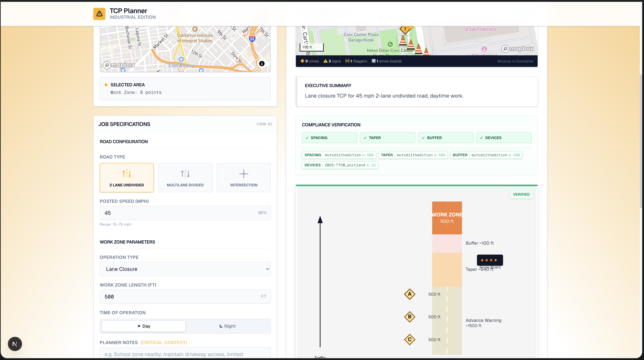This screenshot has height=360, width=644.
Task: Click the Work Zone Length input field
Action: pos(185,296)
